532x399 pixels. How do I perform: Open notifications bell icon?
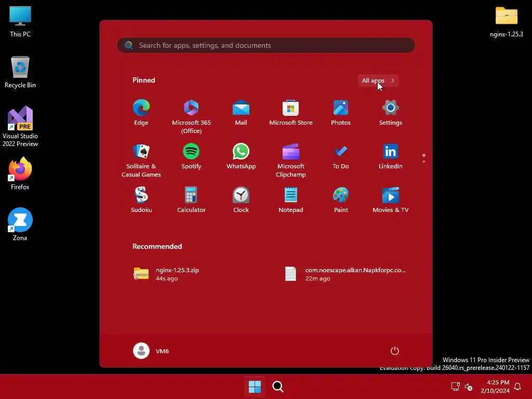517,387
